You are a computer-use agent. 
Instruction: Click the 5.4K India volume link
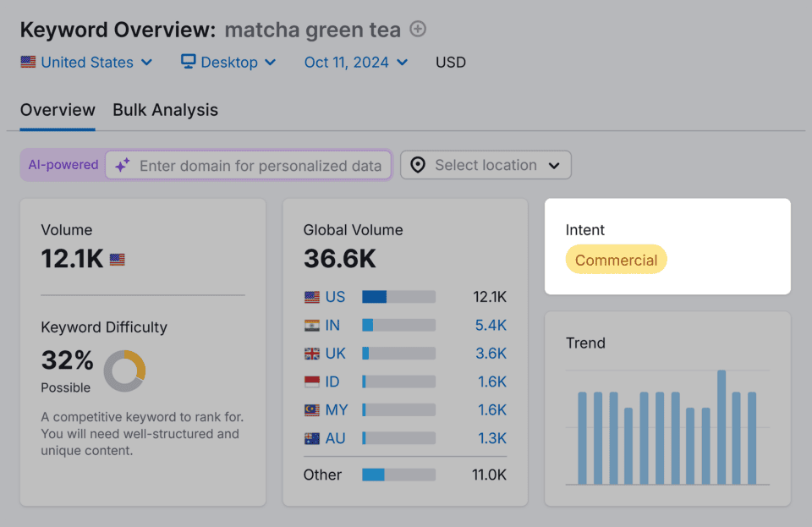(x=491, y=325)
